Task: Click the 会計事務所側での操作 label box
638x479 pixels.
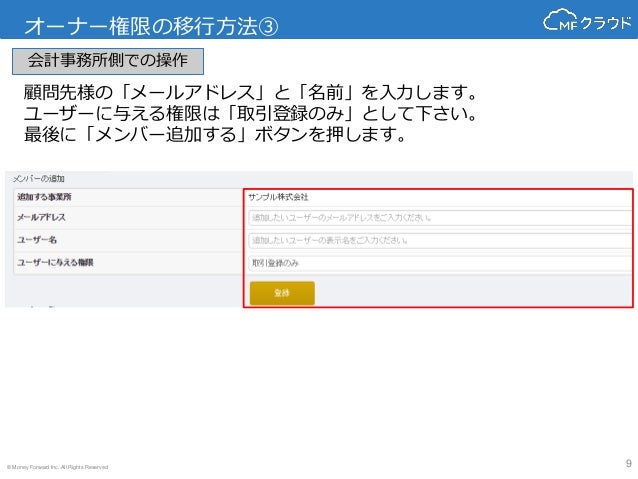Action: point(108,61)
